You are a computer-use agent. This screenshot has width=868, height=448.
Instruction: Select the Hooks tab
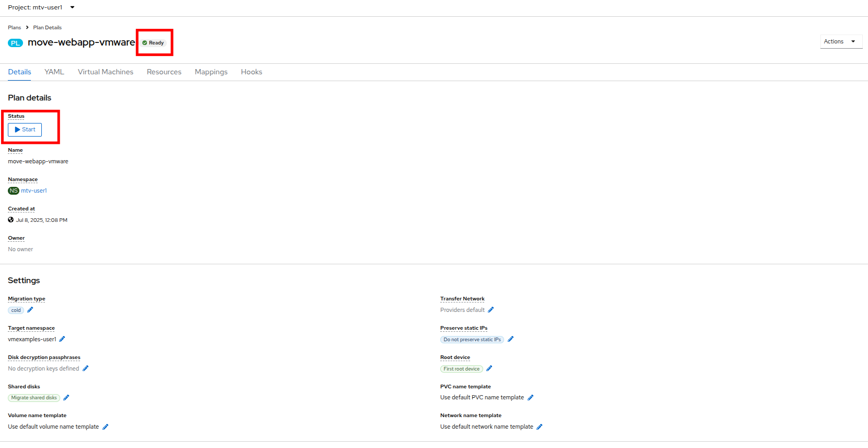(252, 72)
